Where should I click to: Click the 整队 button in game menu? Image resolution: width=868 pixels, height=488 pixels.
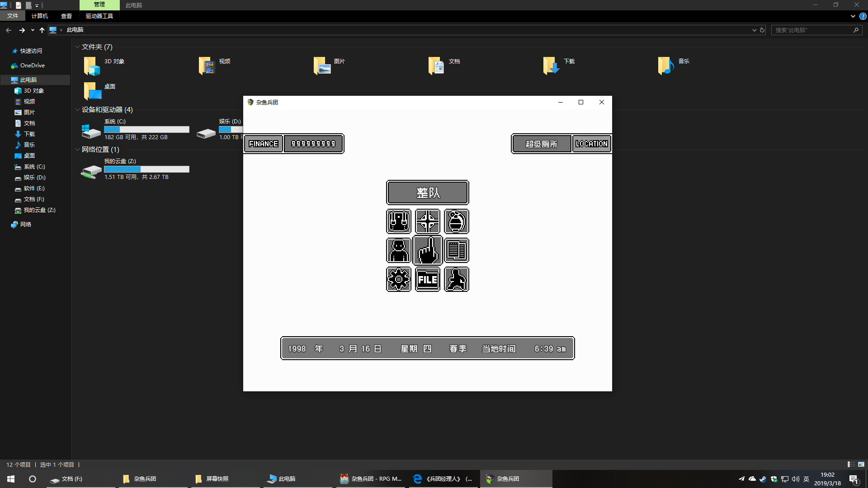click(427, 193)
